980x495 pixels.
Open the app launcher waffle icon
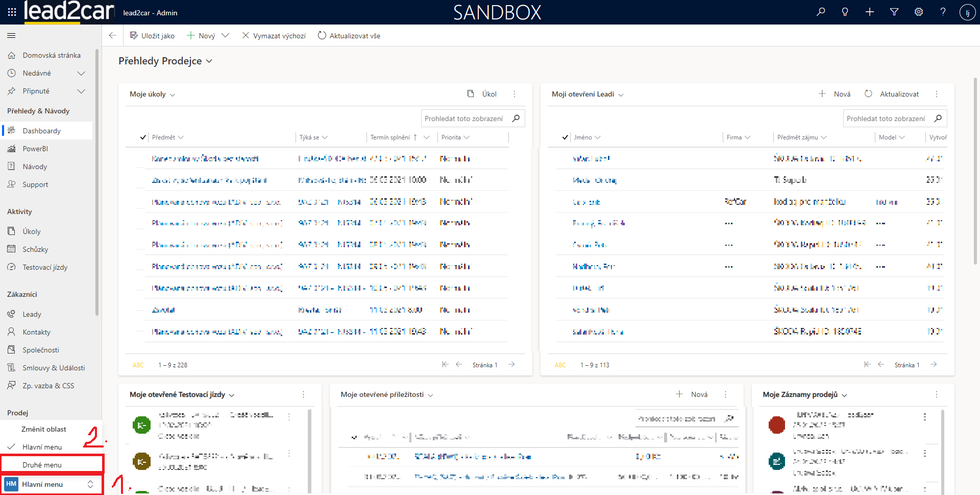(12, 12)
